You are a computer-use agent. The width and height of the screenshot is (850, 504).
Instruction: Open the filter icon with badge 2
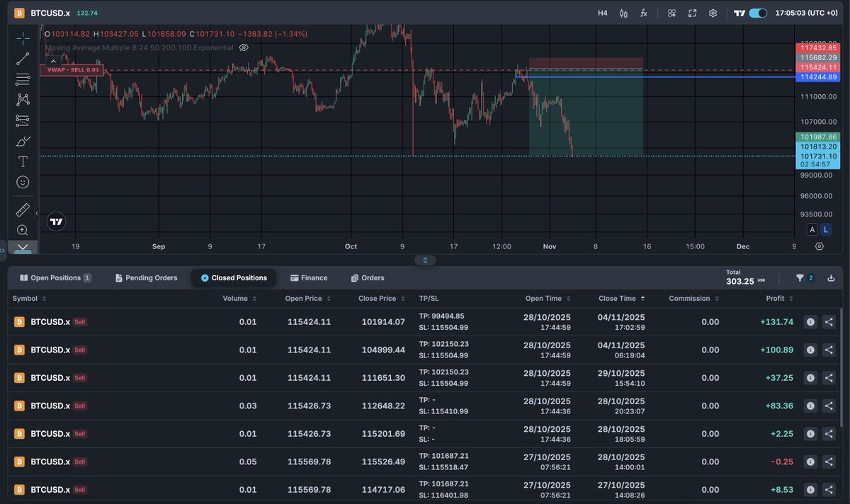(x=805, y=278)
